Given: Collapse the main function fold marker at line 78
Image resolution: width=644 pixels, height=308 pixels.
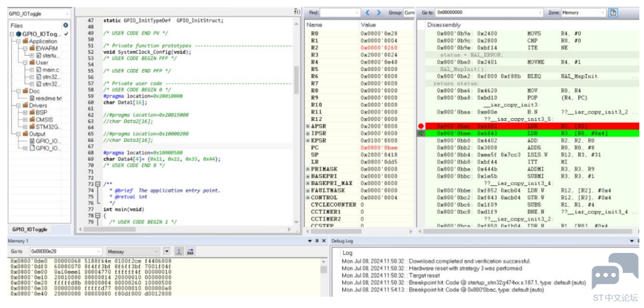Looking at the screenshot, I should click(98, 216).
